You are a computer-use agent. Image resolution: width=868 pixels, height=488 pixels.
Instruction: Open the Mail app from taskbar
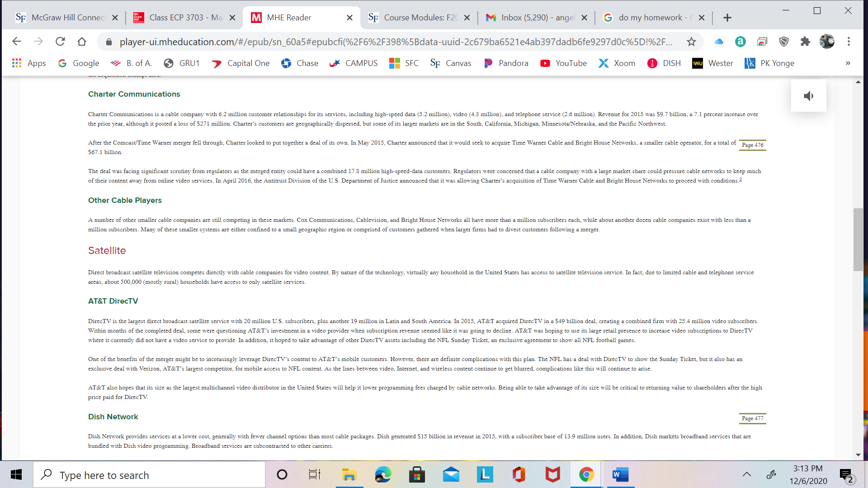tap(451, 474)
